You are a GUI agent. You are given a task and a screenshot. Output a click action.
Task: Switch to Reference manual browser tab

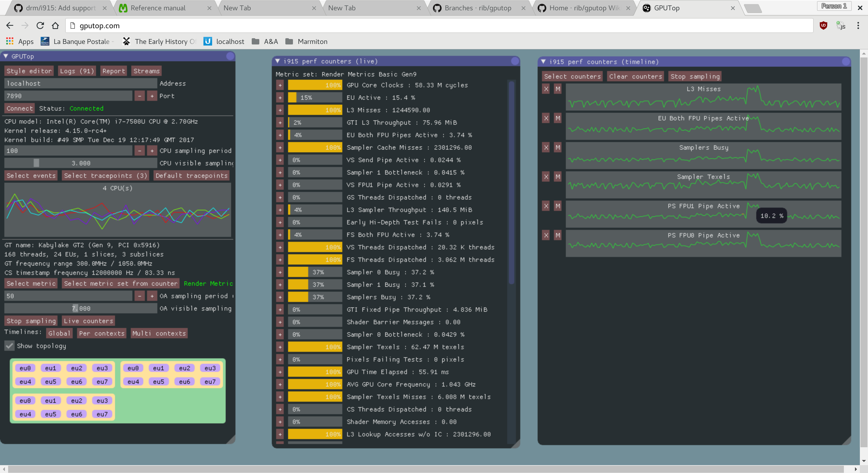click(x=158, y=8)
